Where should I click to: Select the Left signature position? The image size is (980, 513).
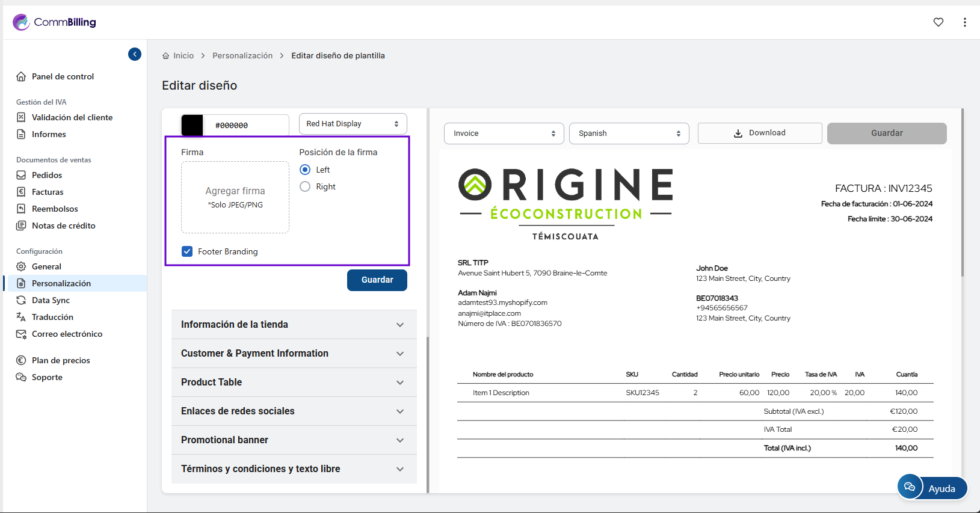pos(305,170)
